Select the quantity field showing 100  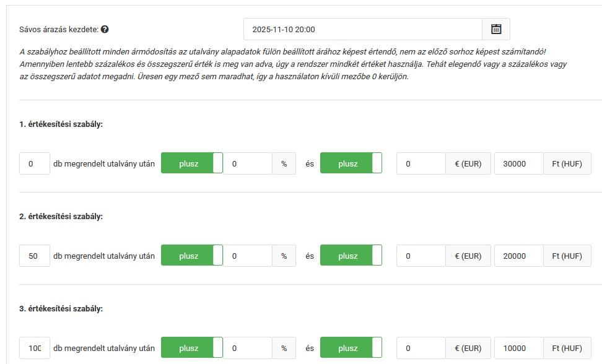pyautogui.click(x=34, y=347)
